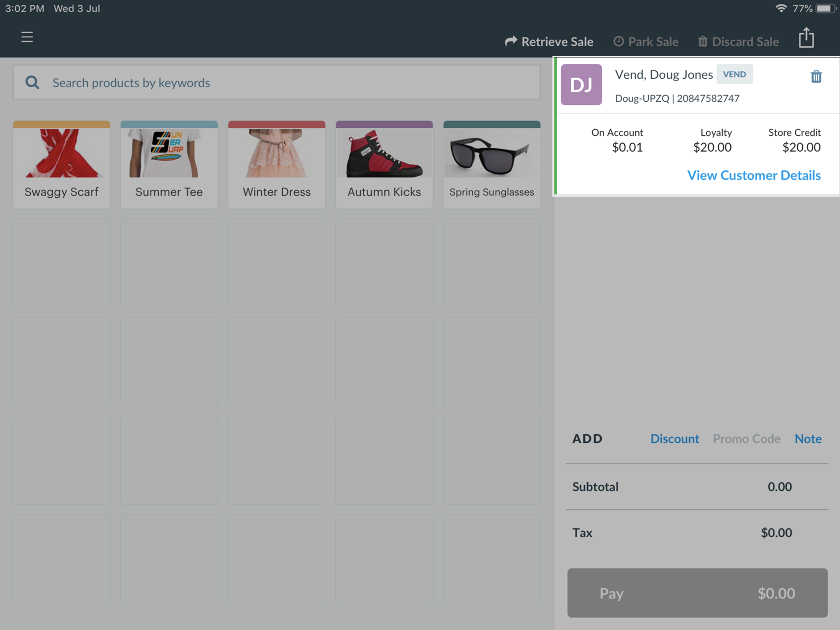Click the search magnifier icon
The image size is (840, 630).
click(32, 82)
